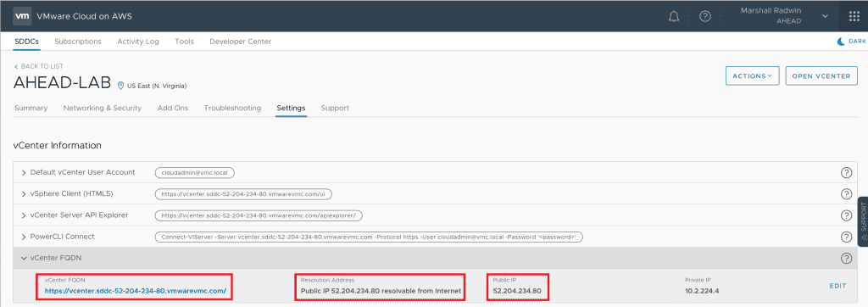Expand PowerCLI Connect row
The width and height of the screenshot is (868, 307).
click(x=24, y=237)
